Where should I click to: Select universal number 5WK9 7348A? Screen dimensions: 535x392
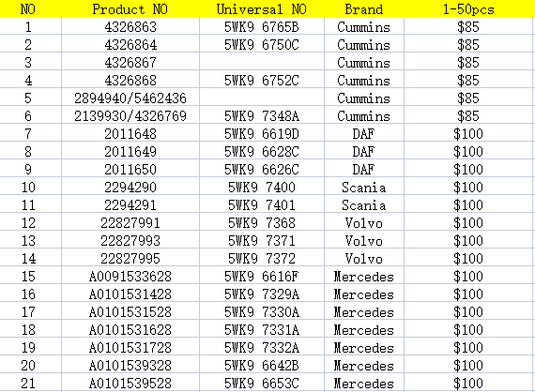tap(262, 115)
